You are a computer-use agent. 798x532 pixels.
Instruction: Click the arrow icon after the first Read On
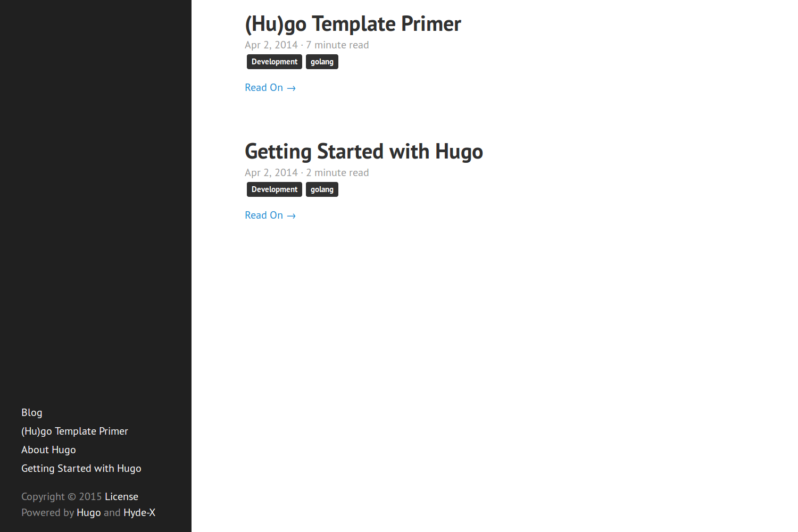coord(291,88)
